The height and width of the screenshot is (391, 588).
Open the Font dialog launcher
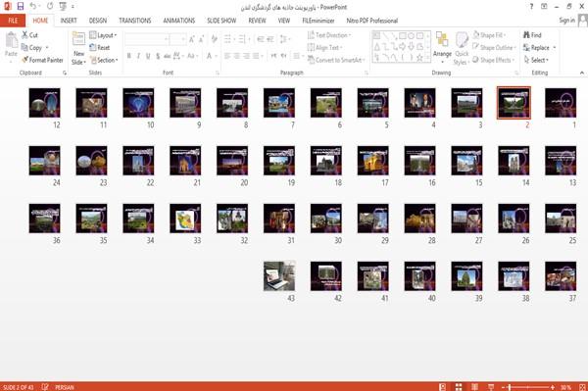[218, 73]
